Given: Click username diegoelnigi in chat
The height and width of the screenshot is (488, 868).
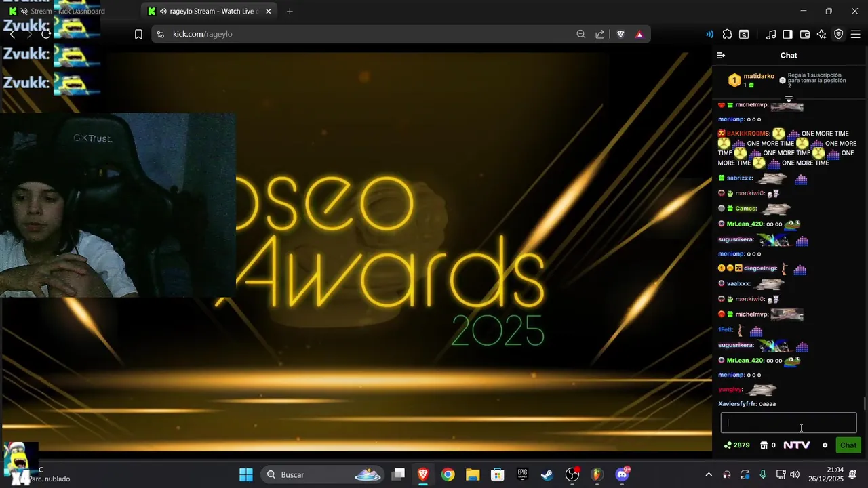Looking at the screenshot, I should [x=761, y=268].
